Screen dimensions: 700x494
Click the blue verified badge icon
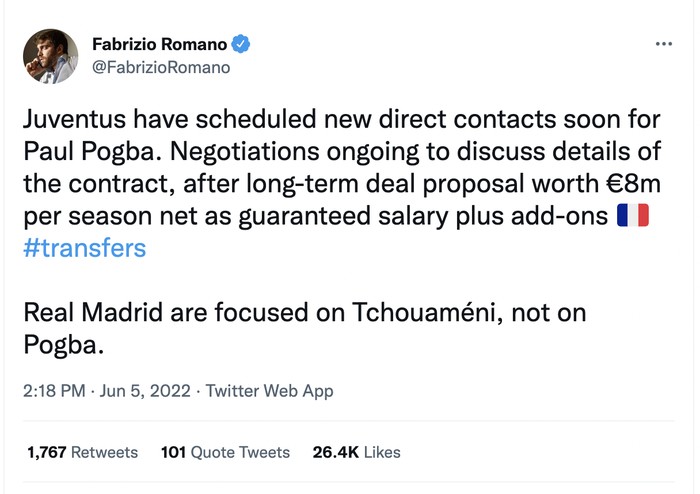[x=241, y=44]
